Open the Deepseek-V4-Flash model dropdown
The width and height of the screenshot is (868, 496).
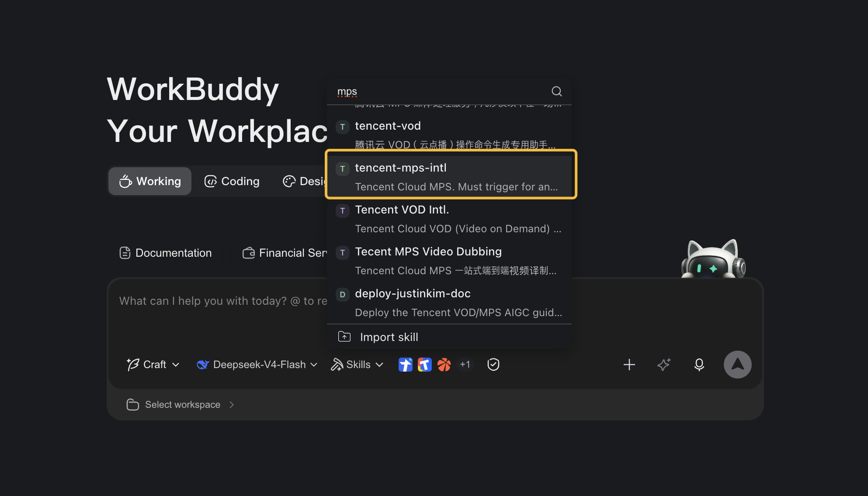coord(257,365)
